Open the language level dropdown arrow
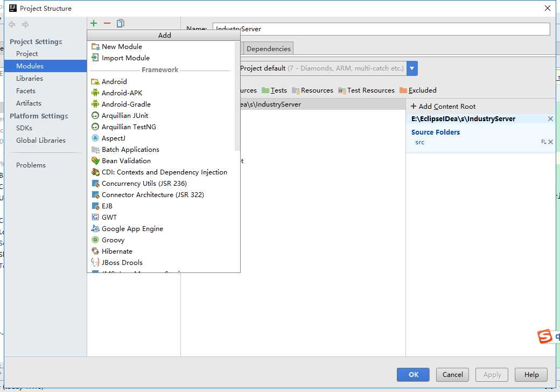This screenshot has width=560, height=392. [412, 68]
